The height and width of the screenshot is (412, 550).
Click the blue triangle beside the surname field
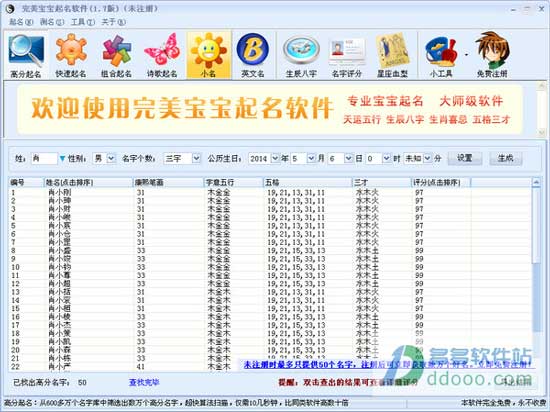coord(62,159)
